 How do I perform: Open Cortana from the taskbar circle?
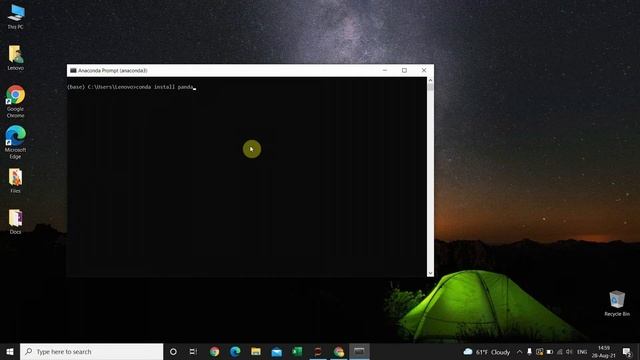(x=173, y=351)
